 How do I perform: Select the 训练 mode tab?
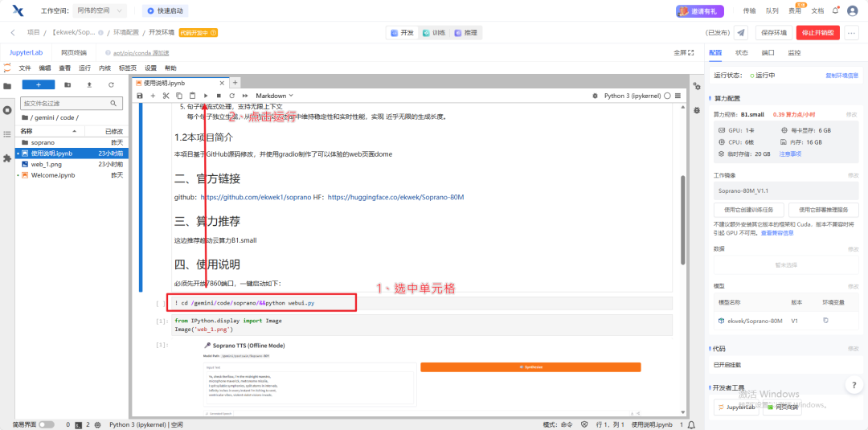[x=434, y=33]
